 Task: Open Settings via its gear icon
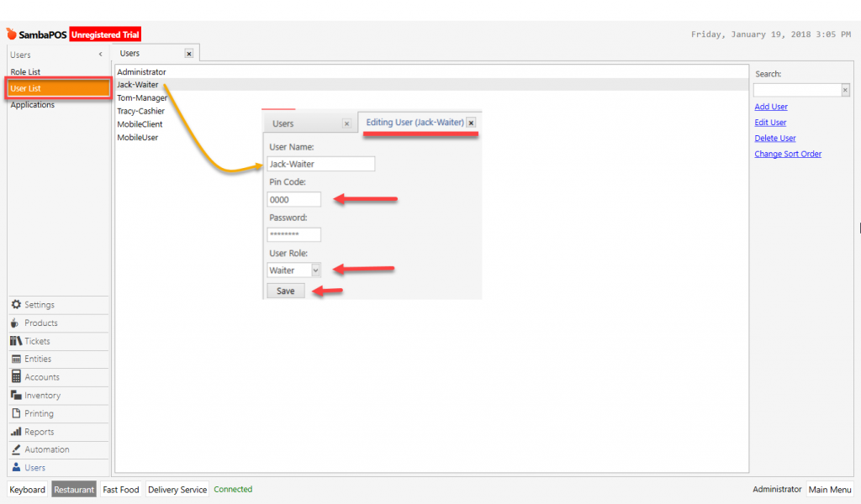(x=17, y=304)
